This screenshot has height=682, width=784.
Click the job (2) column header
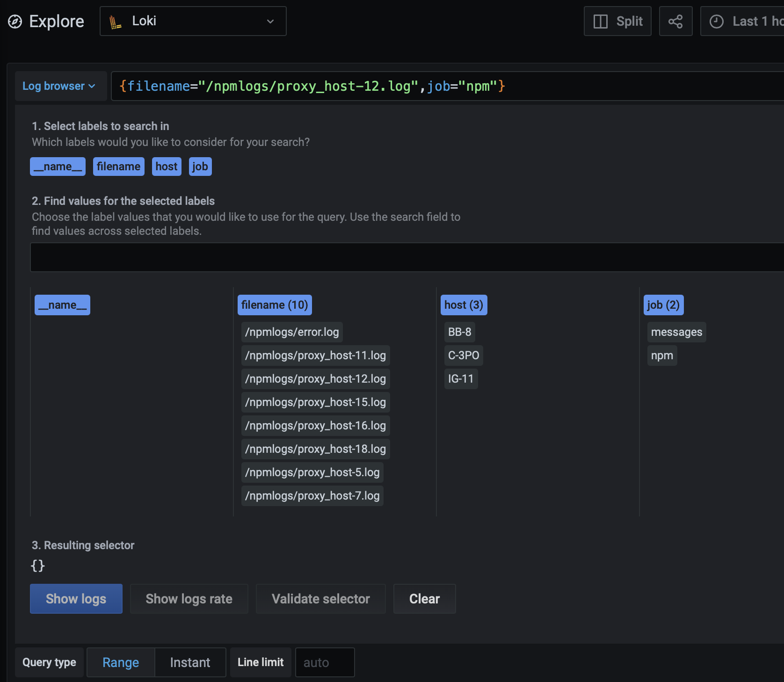pos(663,305)
